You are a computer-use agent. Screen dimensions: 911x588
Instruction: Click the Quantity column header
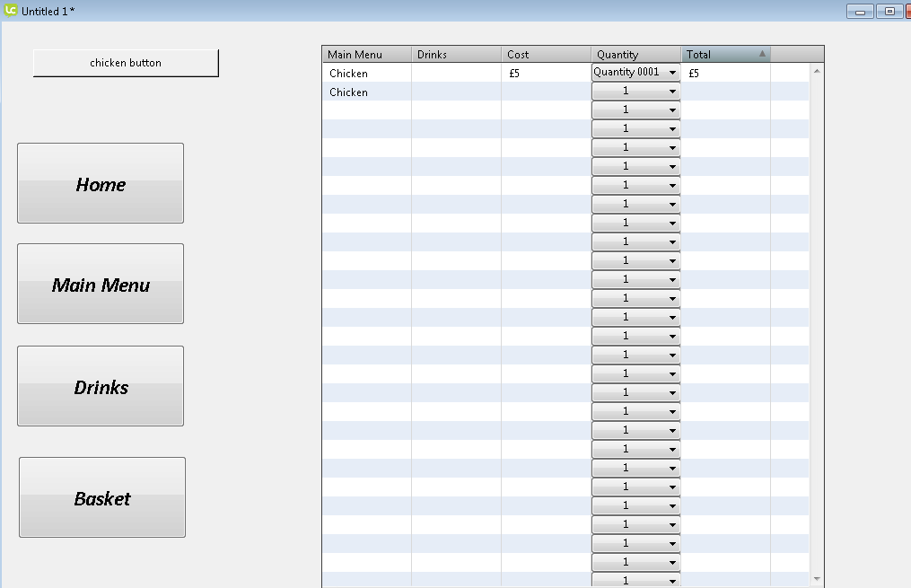pos(635,55)
